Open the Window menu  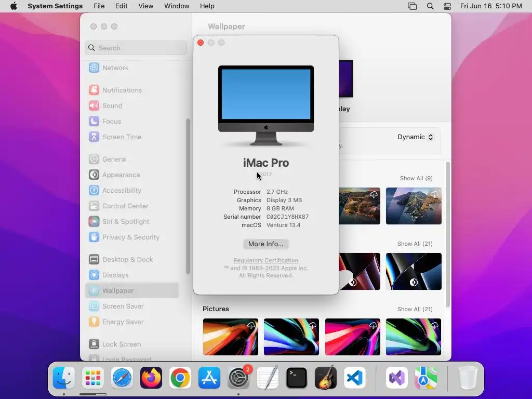[177, 6]
